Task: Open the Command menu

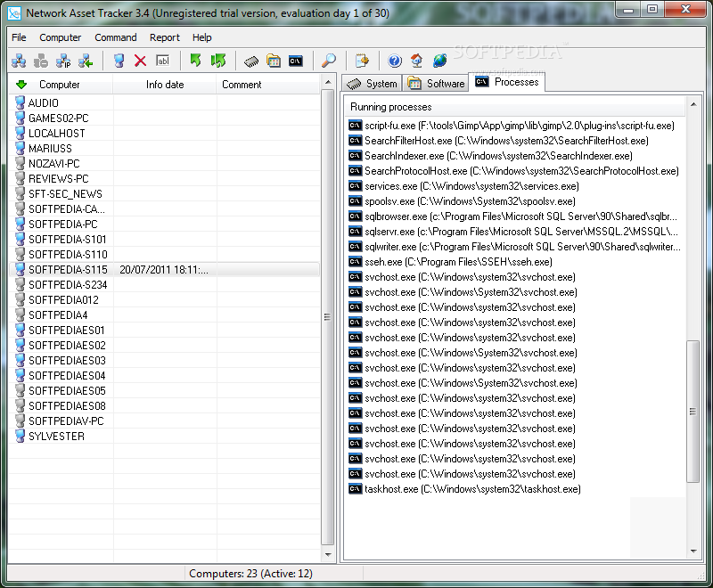Action: pyautogui.click(x=116, y=37)
